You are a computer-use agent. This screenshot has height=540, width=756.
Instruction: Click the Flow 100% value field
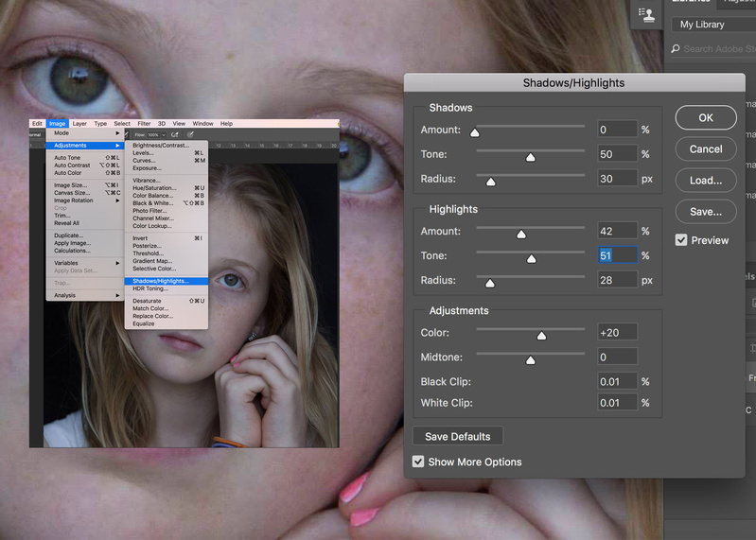[153, 135]
